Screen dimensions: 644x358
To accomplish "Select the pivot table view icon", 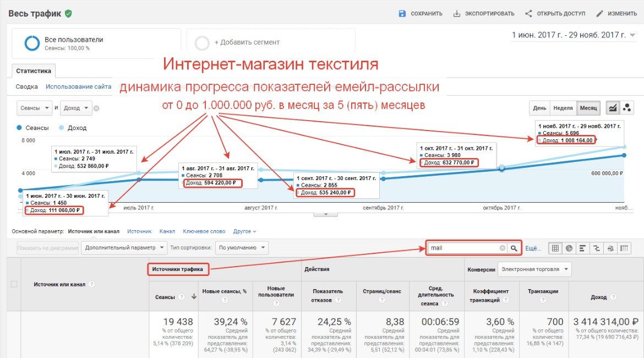I will [x=624, y=248].
